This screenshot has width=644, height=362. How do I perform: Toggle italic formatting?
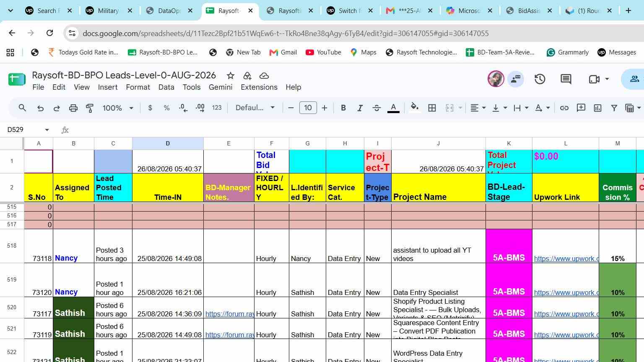(x=360, y=108)
